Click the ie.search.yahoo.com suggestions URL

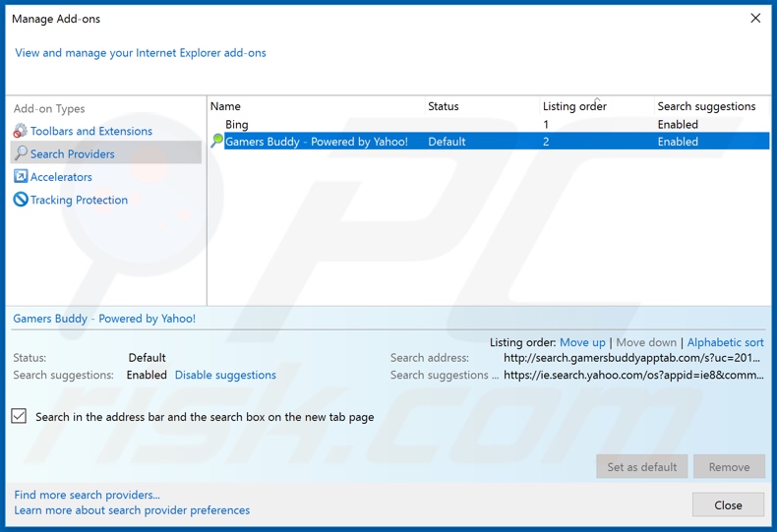(633, 375)
